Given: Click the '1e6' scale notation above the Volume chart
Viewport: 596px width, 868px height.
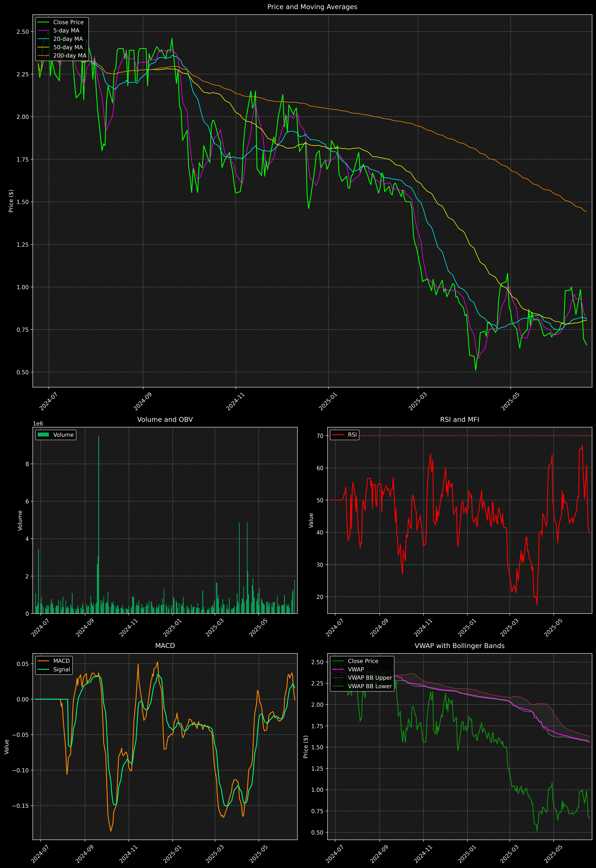Looking at the screenshot, I should 38,424.
